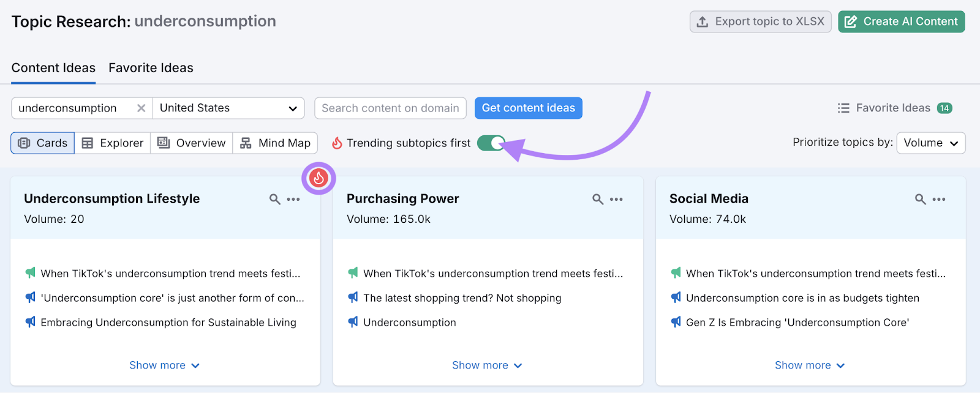Open 'Underconsumption core' is just another form headline
This screenshot has height=393, width=980.
173,298
